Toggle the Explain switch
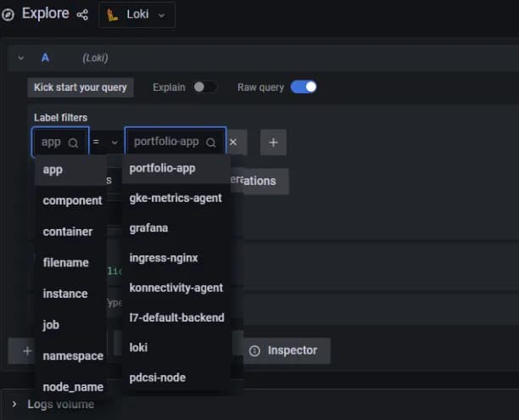This screenshot has width=519, height=420. pyautogui.click(x=205, y=87)
